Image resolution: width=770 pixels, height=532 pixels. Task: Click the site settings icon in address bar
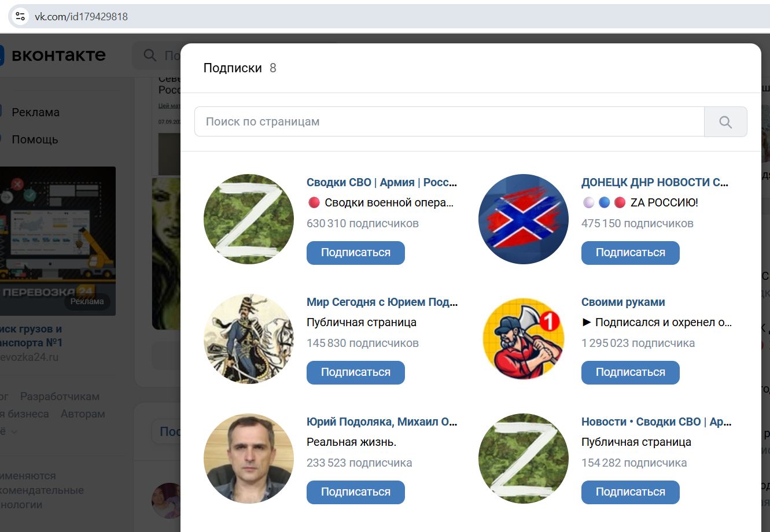(20, 16)
